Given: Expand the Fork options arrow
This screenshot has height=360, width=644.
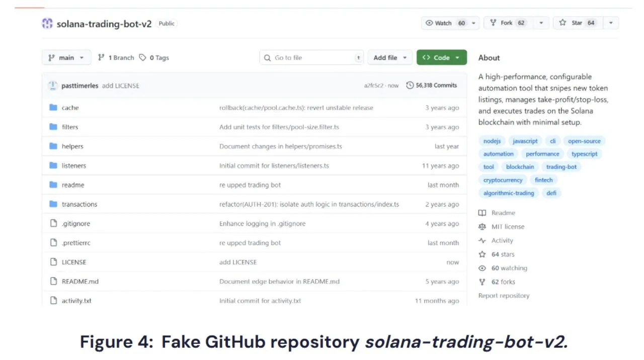Looking at the screenshot, I should click(541, 23).
